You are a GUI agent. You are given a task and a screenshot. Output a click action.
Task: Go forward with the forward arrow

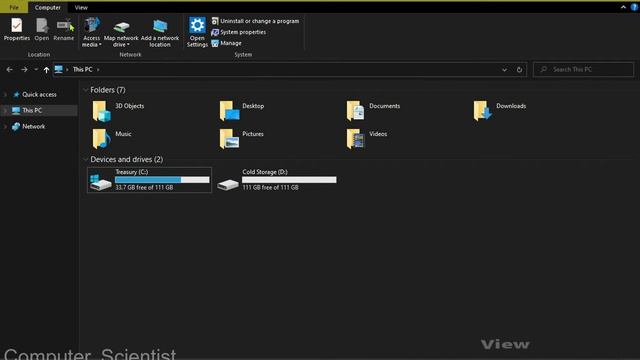24,70
